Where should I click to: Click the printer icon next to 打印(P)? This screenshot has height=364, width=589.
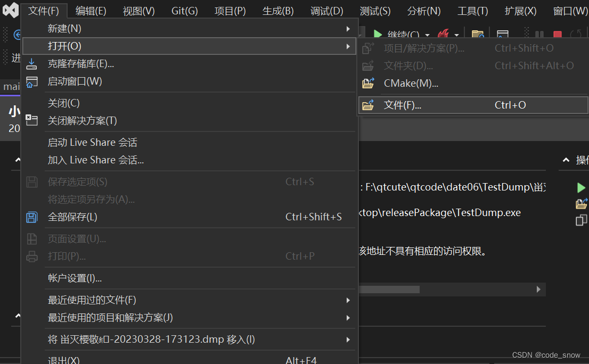point(32,257)
